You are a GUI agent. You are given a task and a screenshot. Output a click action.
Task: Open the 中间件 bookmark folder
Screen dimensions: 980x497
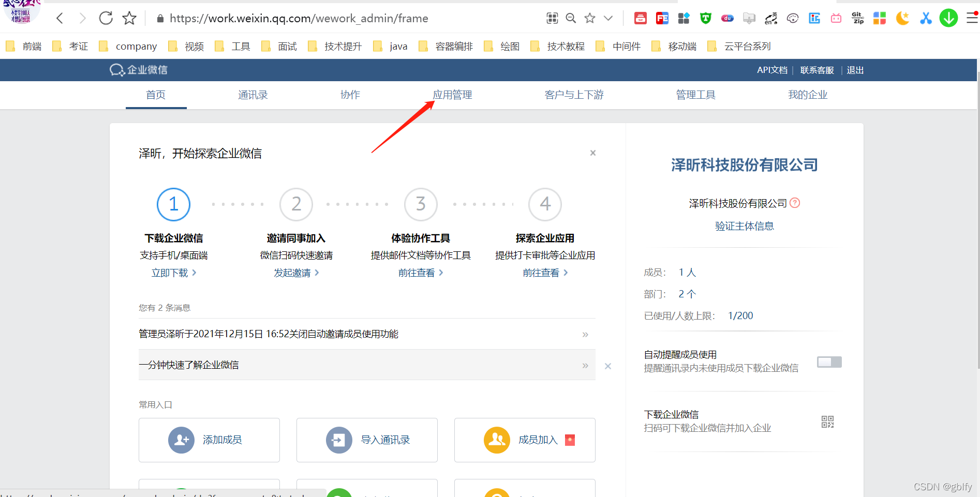point(618,47)
